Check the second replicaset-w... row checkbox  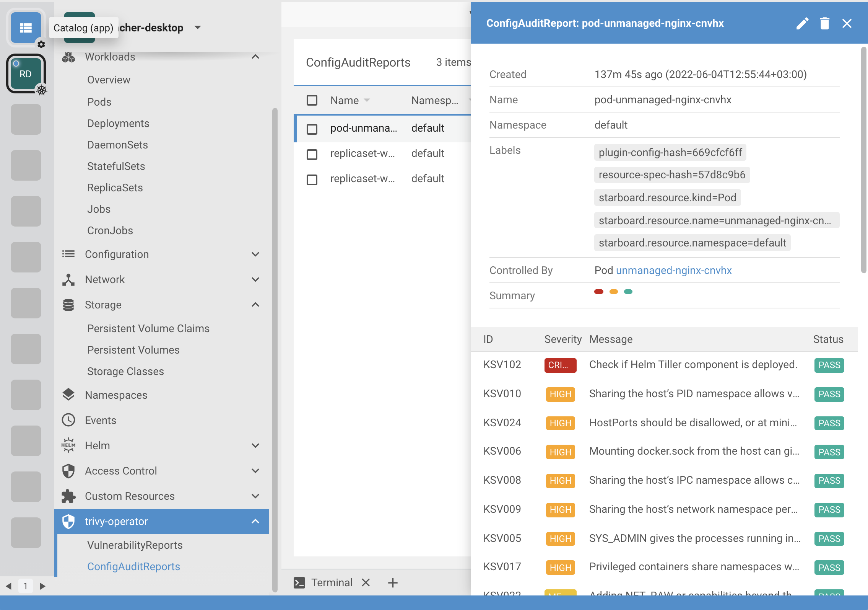click(312, 179)
